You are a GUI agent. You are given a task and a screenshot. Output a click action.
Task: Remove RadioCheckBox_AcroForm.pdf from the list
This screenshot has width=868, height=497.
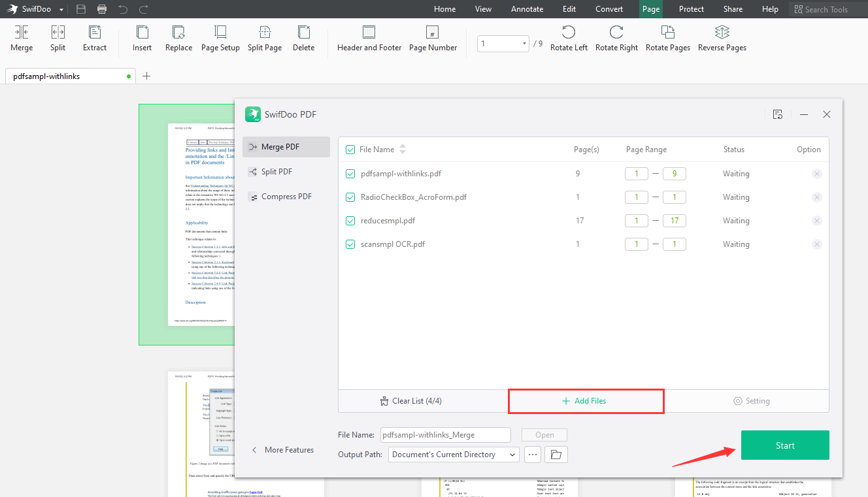[x=816, y=197]
